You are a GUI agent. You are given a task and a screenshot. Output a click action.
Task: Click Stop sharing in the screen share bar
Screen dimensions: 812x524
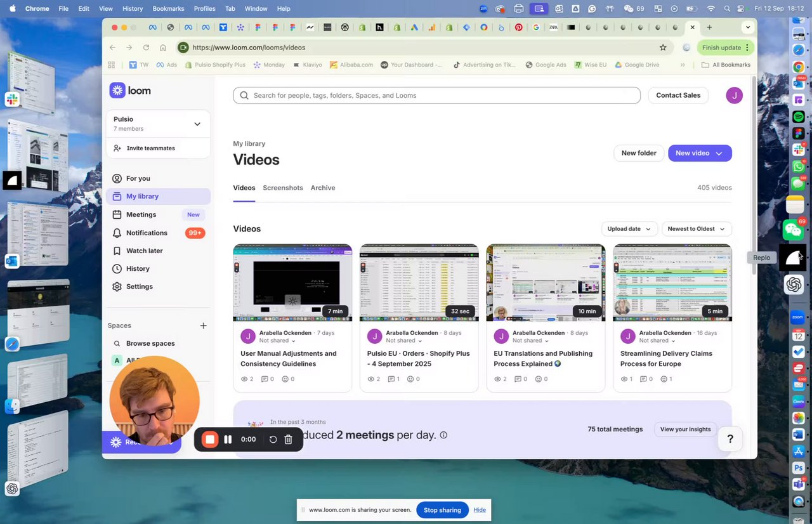tap(442, 510)
